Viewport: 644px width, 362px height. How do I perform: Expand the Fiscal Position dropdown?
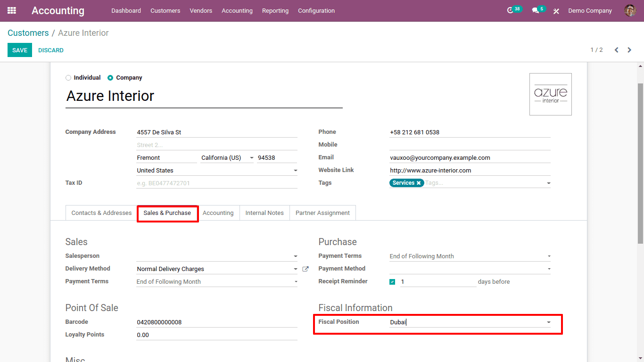548,322
